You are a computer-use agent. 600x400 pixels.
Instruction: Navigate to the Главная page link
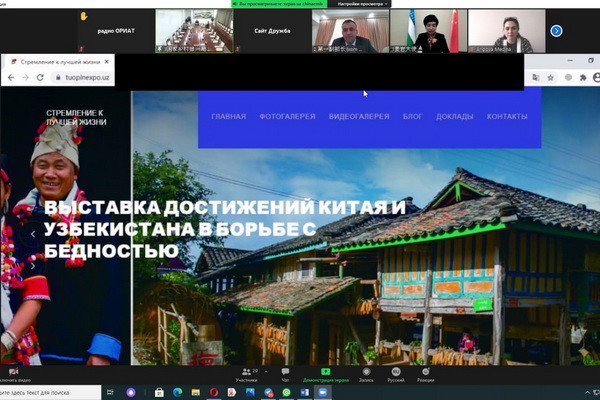228,117
